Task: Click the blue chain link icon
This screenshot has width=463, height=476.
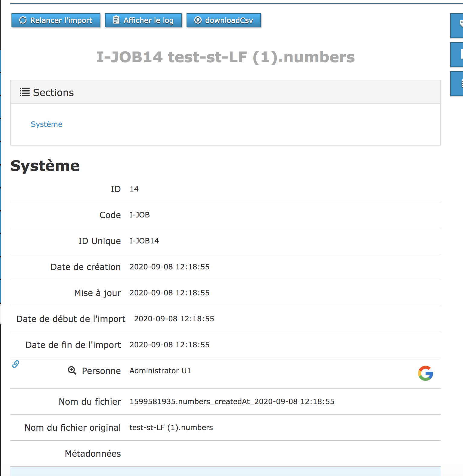Action: point(16,364)
